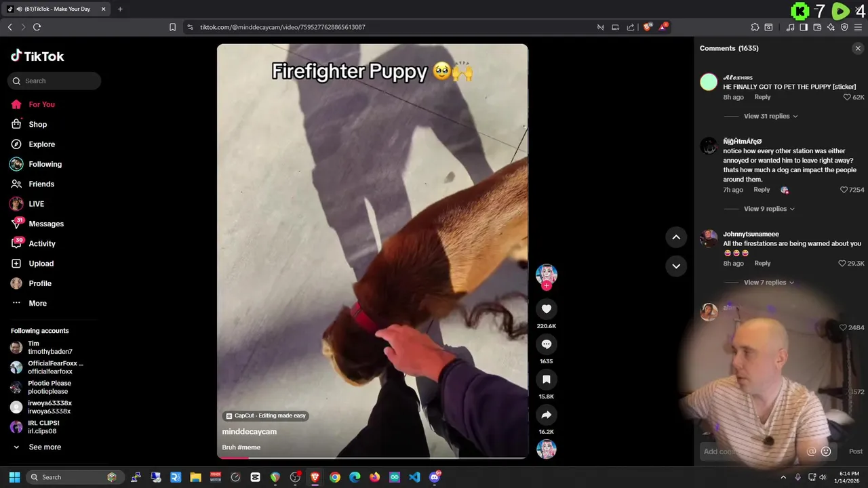The image size is (868, 488).
Task: Toggle the browser sidebar panel
Action: tap(804, 27)
